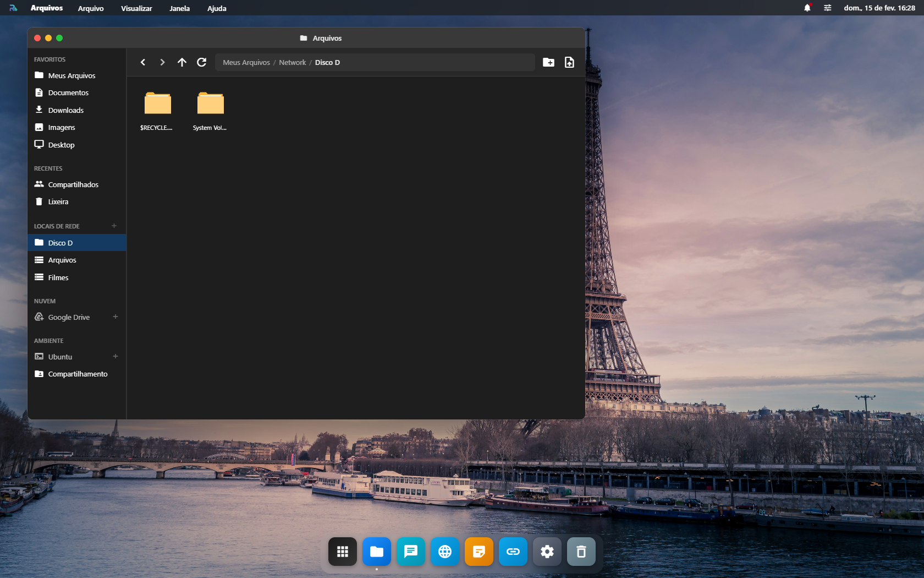Click the forward navigation arrow

(162, 62)
